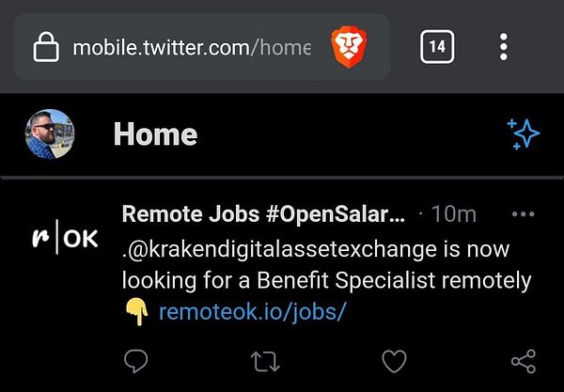
Task: Open your profile picture menu
Action: 50,134
